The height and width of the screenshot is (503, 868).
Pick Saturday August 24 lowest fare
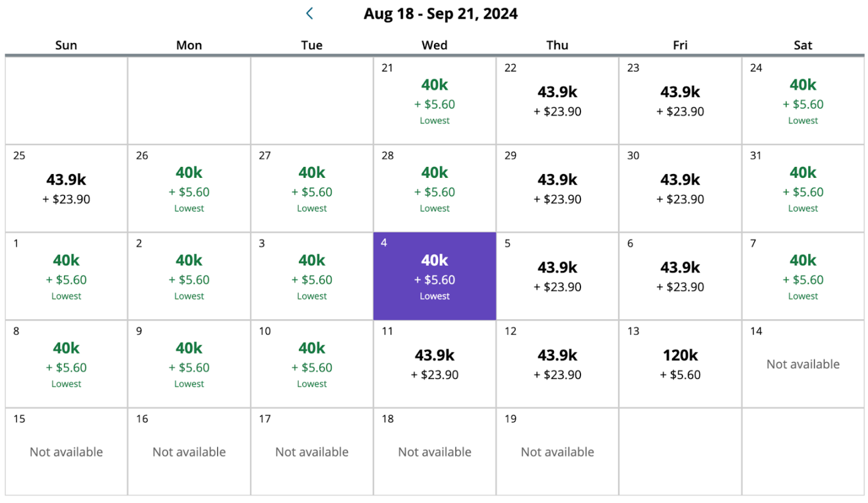point(803,101)
